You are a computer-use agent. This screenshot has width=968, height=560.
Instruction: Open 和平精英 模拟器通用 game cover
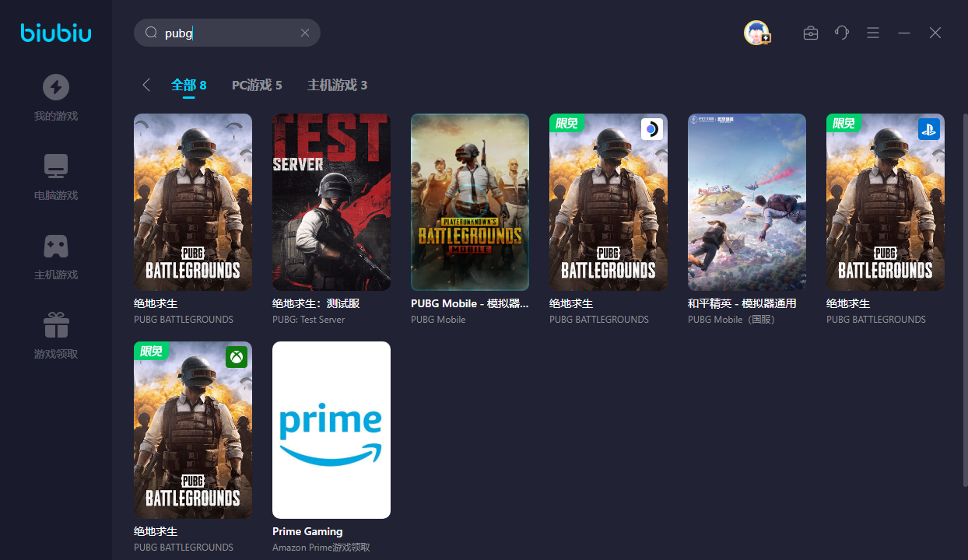[x=747, y=202]
